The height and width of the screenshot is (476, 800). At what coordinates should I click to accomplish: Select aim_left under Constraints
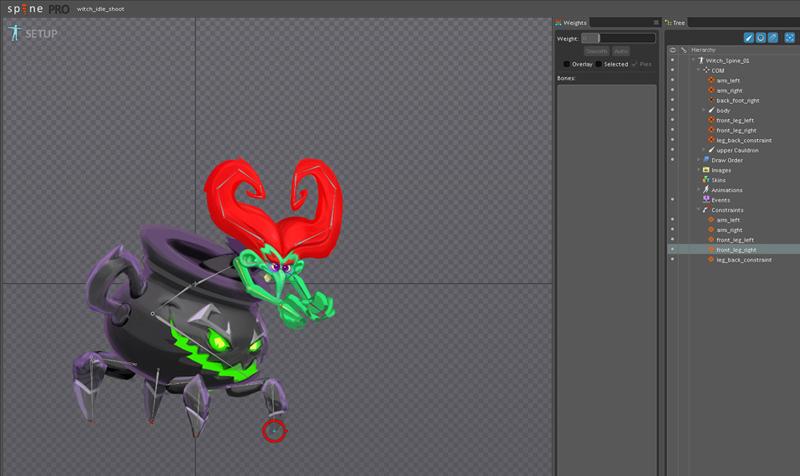728,220
